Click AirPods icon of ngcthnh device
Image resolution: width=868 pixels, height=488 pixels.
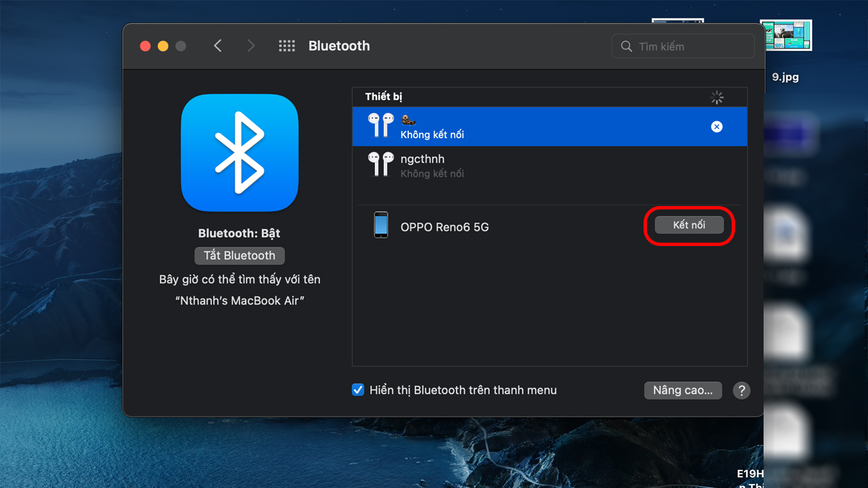point(380,165)
